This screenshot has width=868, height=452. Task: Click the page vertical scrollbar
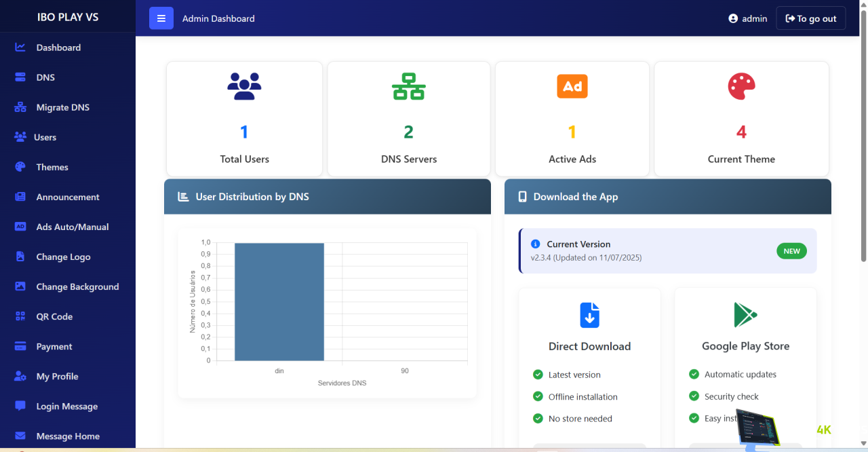pyautogui.click(x=863, y=136)
